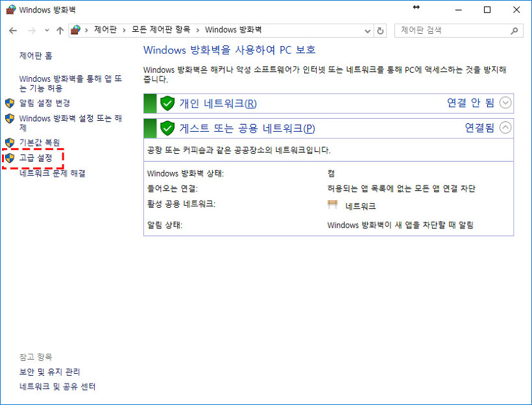Click 허용되는 앱 목록에 없는 모든 앱 연결 차단
The width and height of the screenshot is (532, 405).
401,188
